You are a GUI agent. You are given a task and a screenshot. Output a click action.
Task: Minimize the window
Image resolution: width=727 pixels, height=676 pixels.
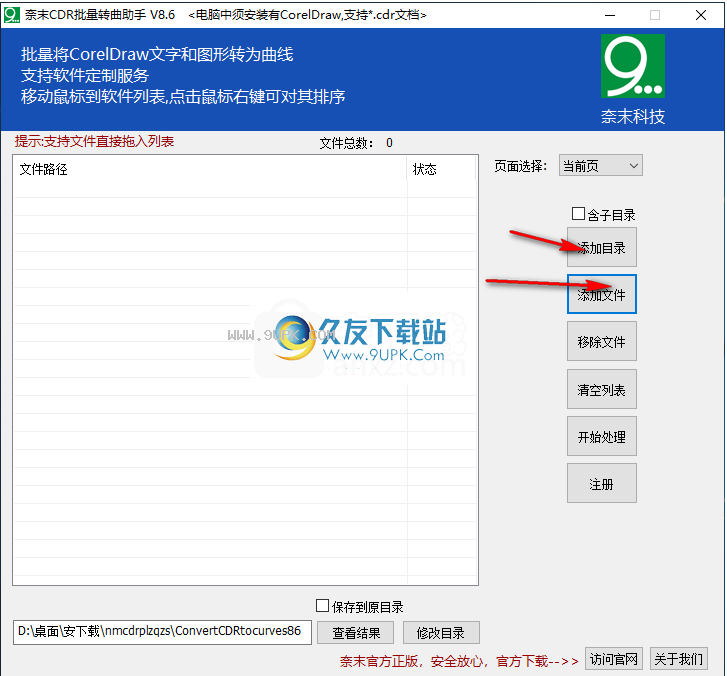pos(610,15)
